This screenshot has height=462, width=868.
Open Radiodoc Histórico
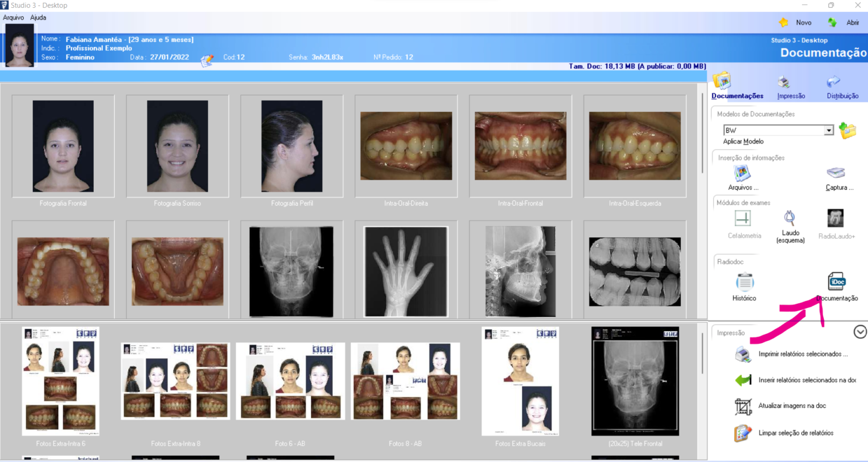(x=744, y=282)
